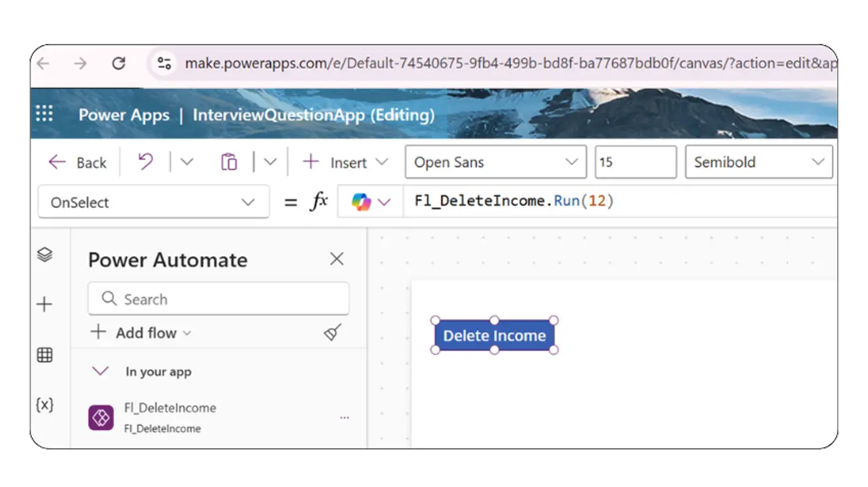Open the Data panel from the left rail
This screenshot has width=868, height=487.
coord(45,354)
